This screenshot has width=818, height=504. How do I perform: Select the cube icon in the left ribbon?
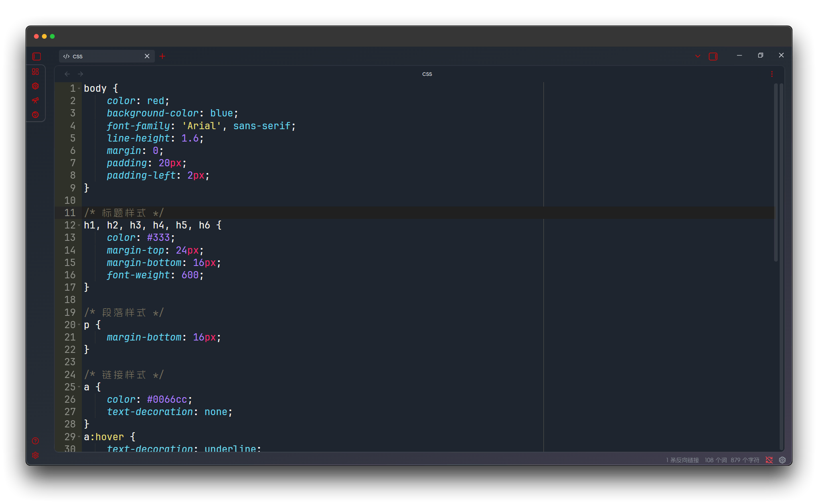[36, 86]
